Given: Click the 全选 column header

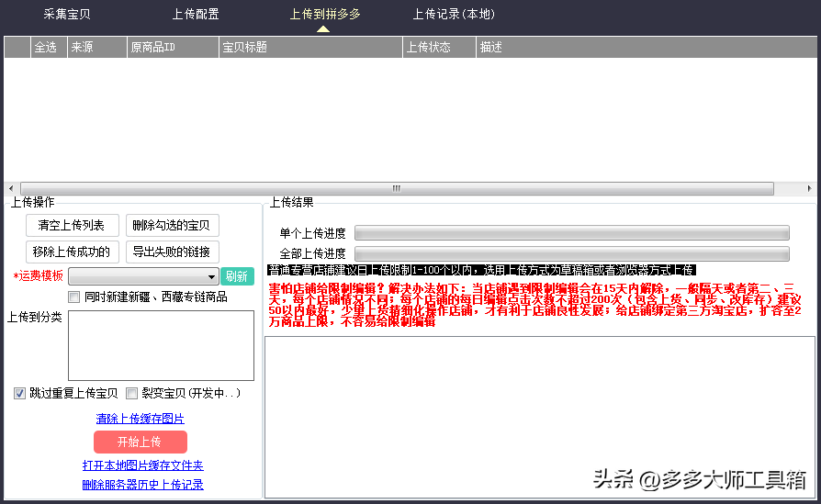Looking at the screenshot, I should click(49, 47).
